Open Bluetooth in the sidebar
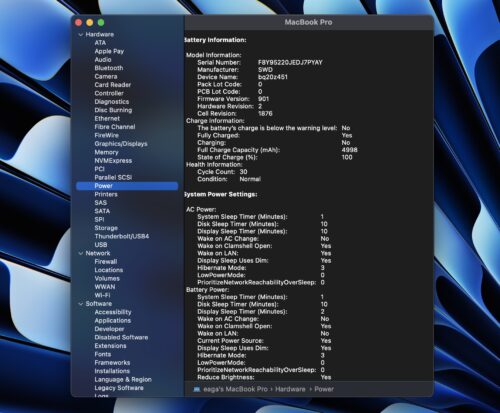The image size is (500, 413). point(109,68)
